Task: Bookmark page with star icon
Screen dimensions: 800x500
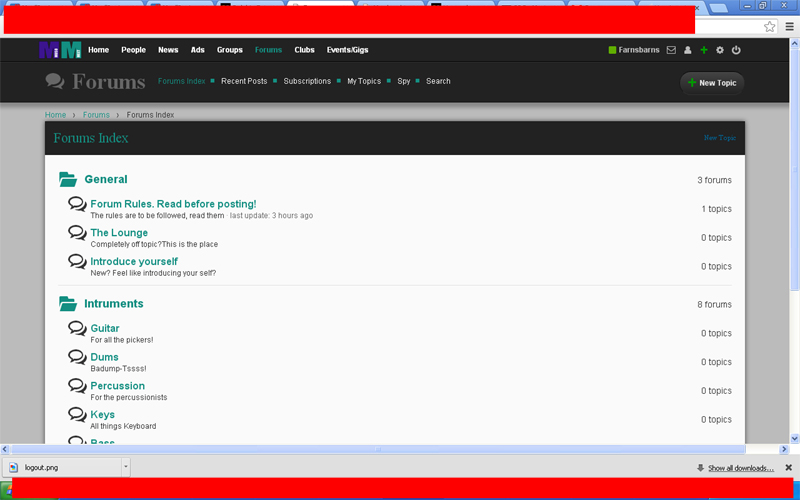Action: 769,27
